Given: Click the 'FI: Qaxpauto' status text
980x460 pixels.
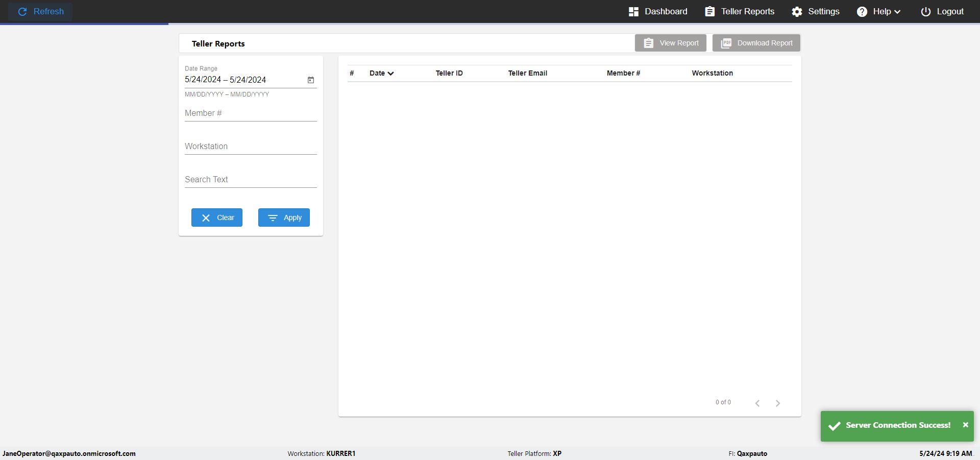Looking at the screenshot, I should [748, 453].
